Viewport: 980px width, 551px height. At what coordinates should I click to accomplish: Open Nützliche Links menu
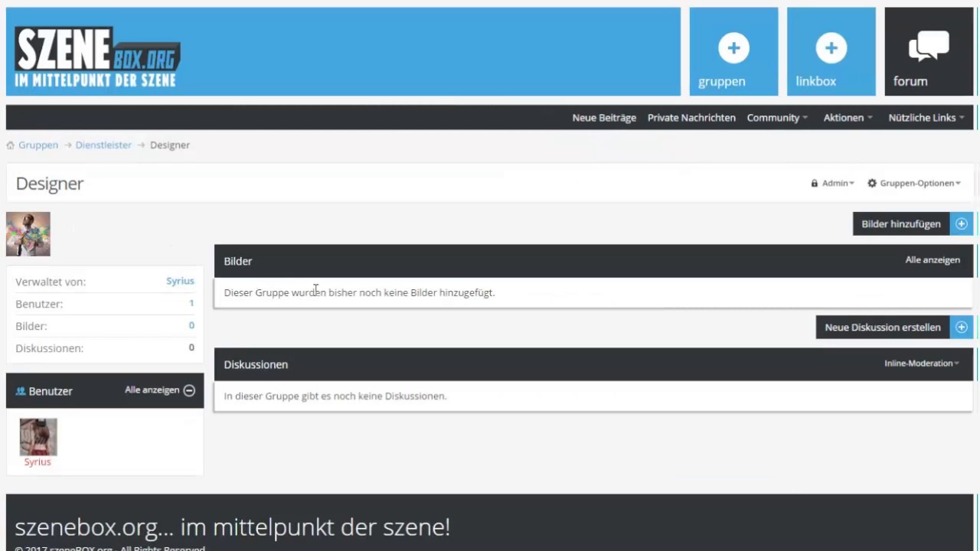[926, 118]
